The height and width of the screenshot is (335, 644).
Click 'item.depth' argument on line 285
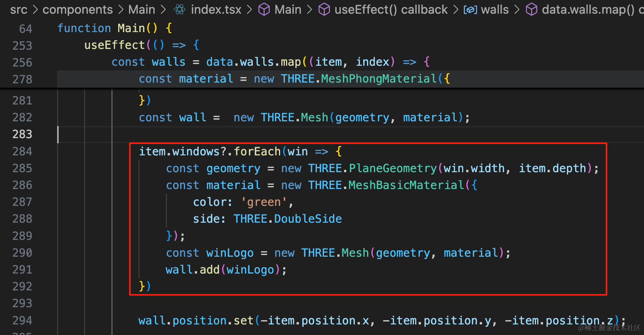tap(552, 168)
